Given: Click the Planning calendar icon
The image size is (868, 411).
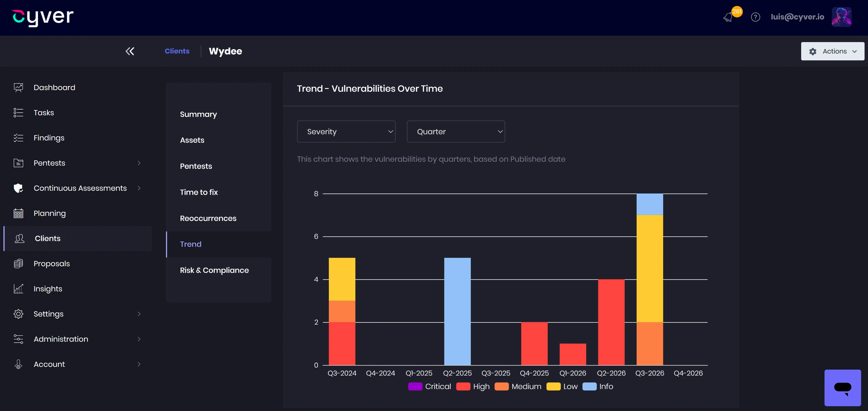Looking at the screenshot, I should click(18, 213).
